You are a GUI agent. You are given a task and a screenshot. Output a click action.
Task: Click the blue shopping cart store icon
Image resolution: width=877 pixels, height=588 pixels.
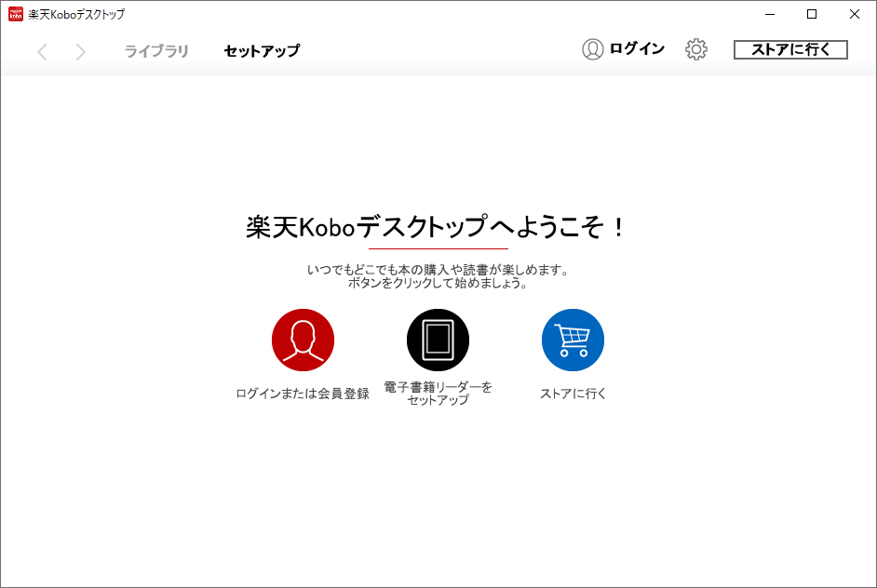coord(573,340)
